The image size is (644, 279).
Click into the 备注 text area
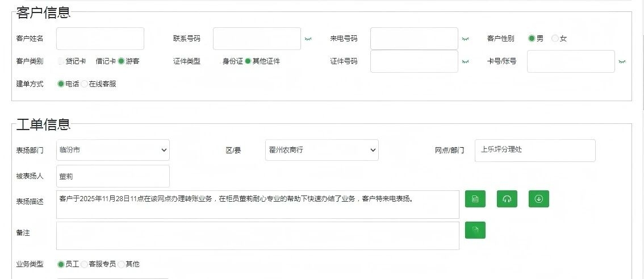[257, 236]
